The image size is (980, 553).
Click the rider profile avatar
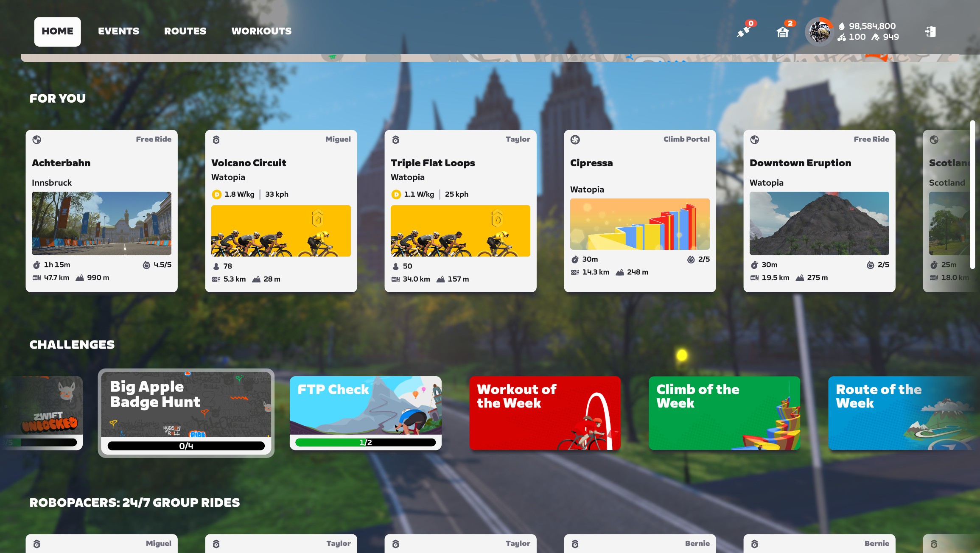pos(819,32)
